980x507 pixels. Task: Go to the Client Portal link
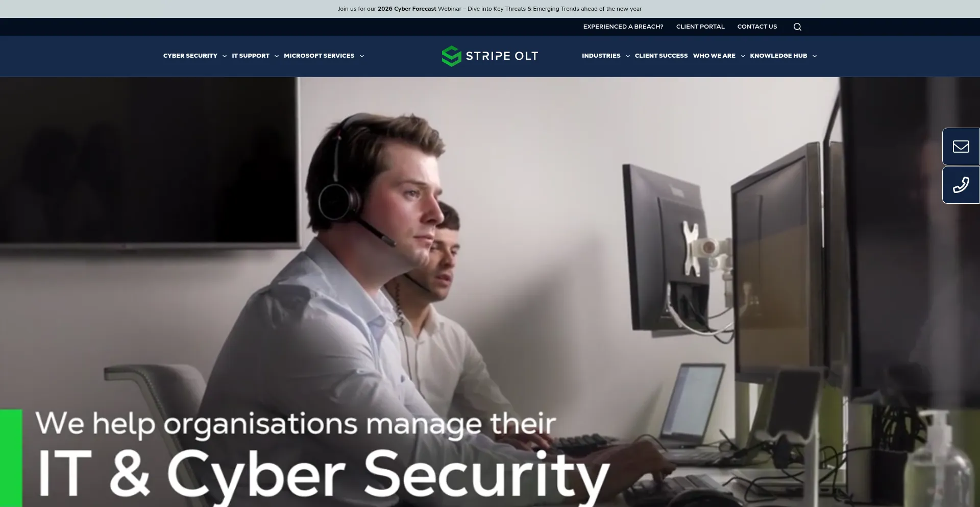click(x=700, y=27)
